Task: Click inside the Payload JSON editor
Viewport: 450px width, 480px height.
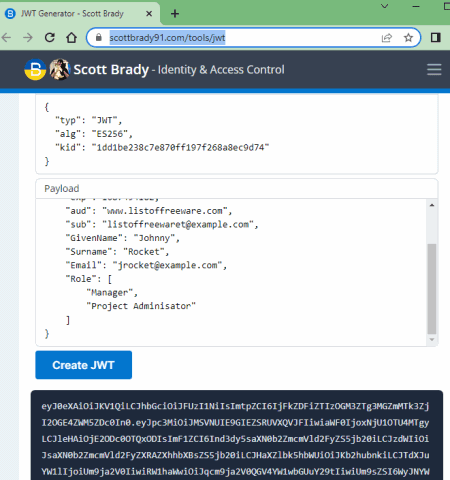Action: (x=231, y=272)
